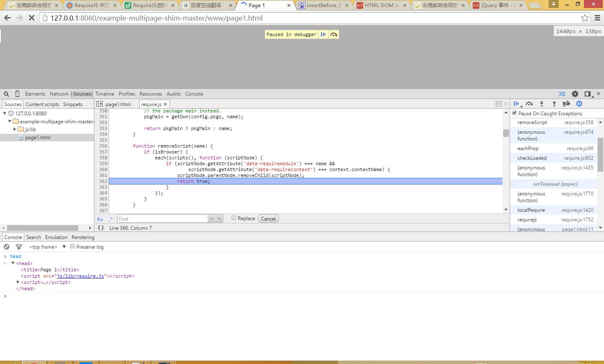Select removeScript call stack frame
Screen dimensions: 604x364
(554, 122)
